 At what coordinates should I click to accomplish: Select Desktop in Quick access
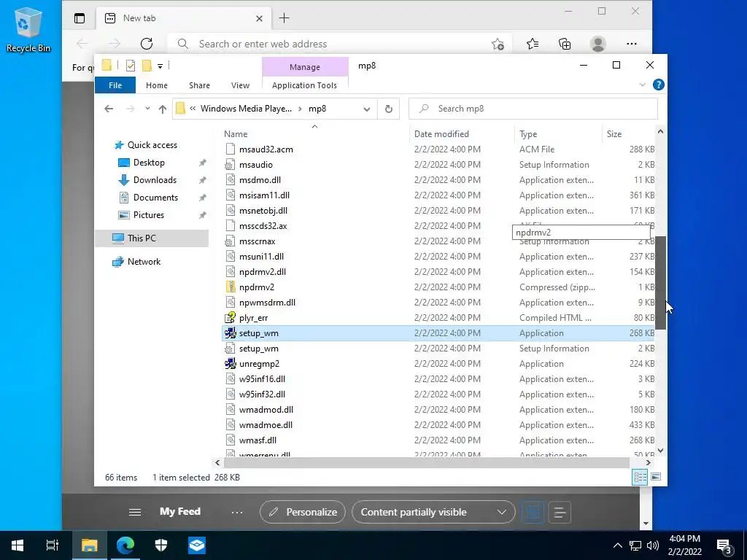pos(149,163)
